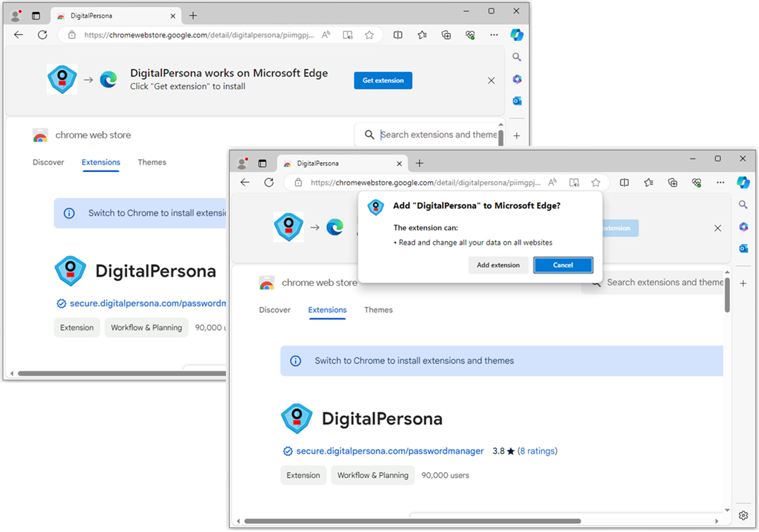This screenshot has width=759, height=532.
Task: Dismiss the Edge banner in the back window
Action: pyautogui.click(x=492, y=81)
